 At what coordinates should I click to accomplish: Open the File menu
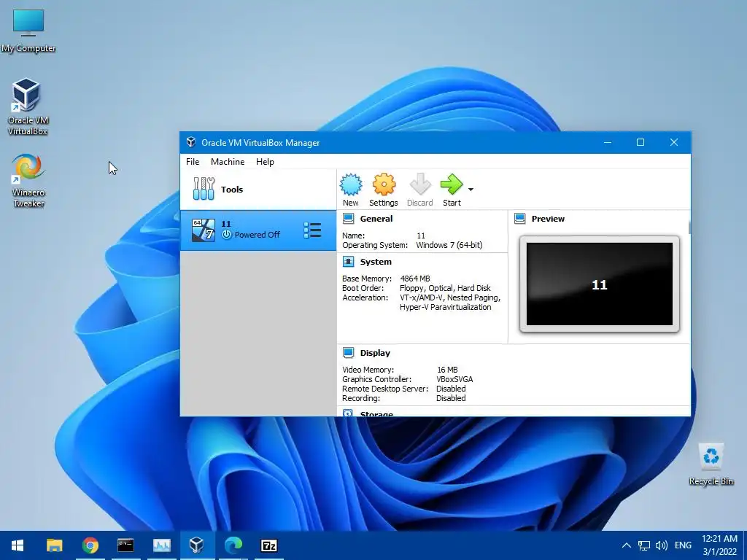pos(193,161)
